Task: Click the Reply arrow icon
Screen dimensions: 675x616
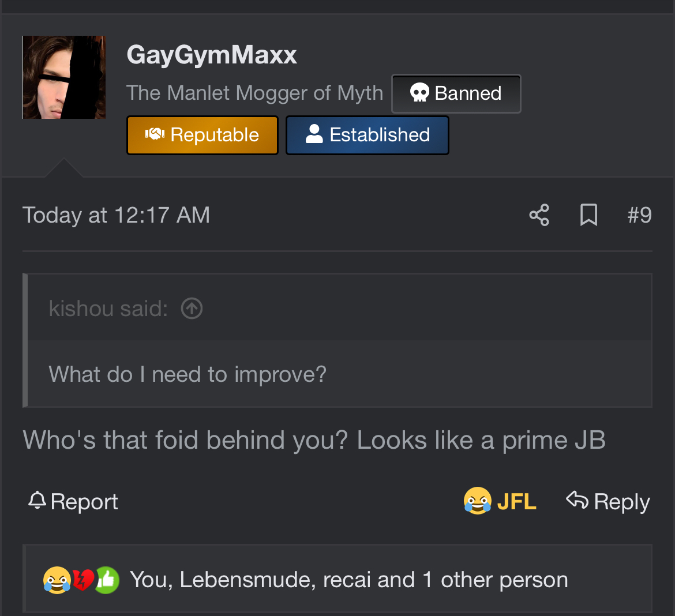Action: pos(577,499)
